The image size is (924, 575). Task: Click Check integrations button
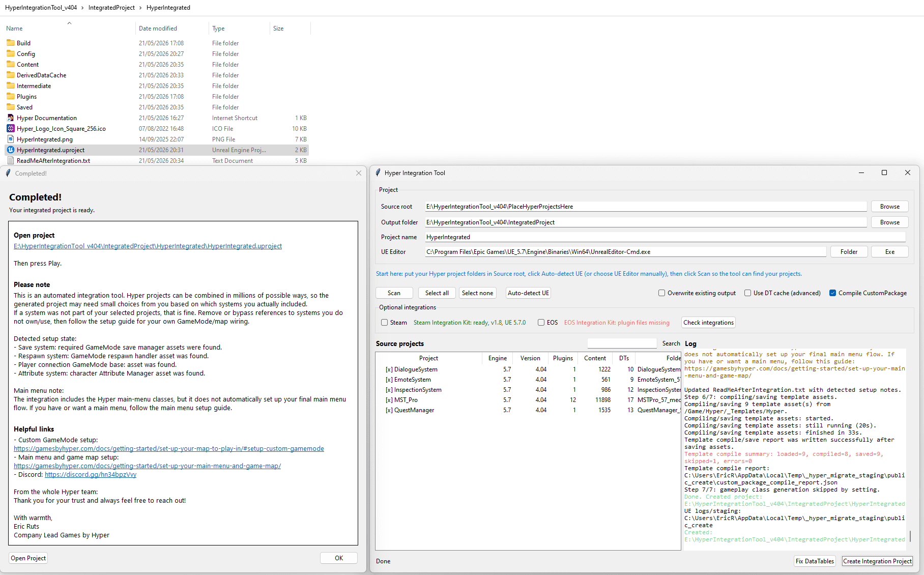(708, 323)
